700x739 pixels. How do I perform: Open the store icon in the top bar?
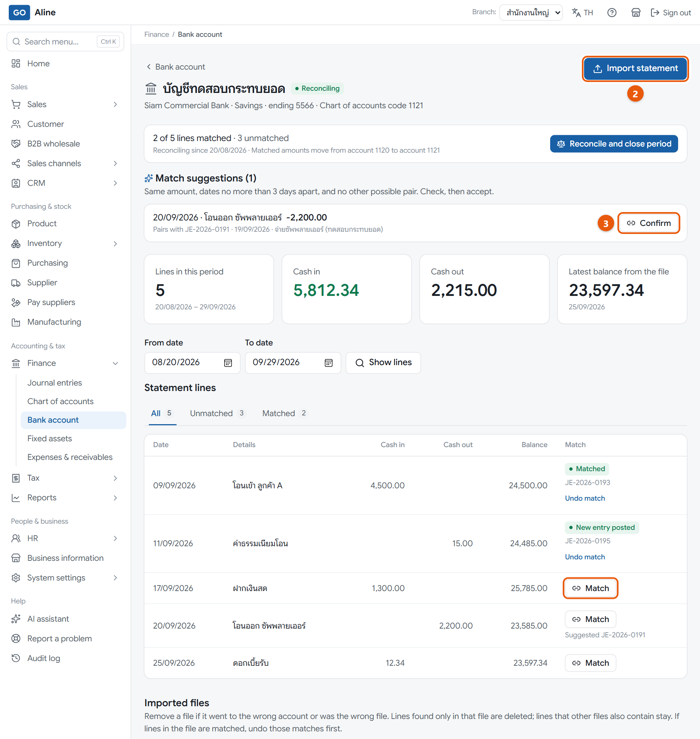coord(635,13)
